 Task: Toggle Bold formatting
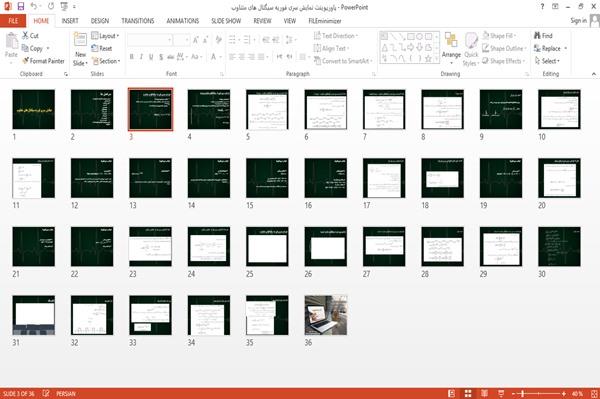click(131, 57)
